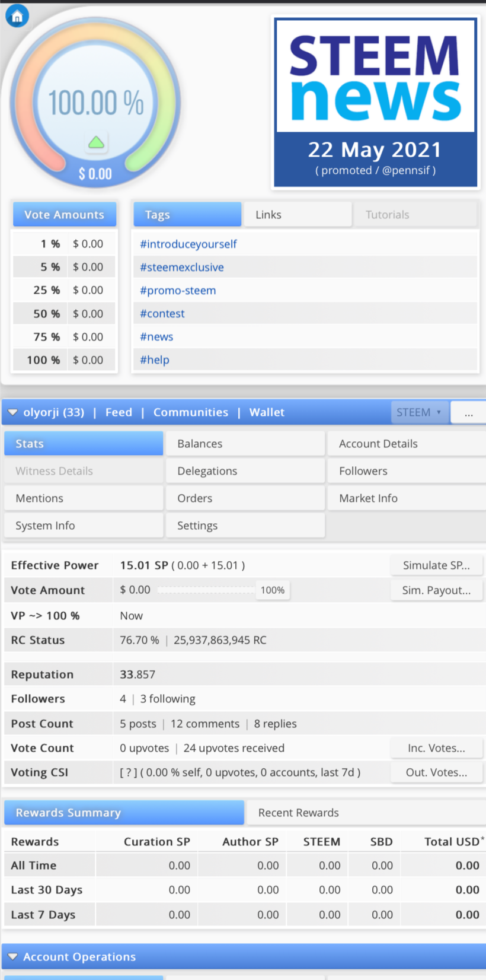Click the 25,937,863,945 RC value
486x980 pixels.
pos(220,640)
